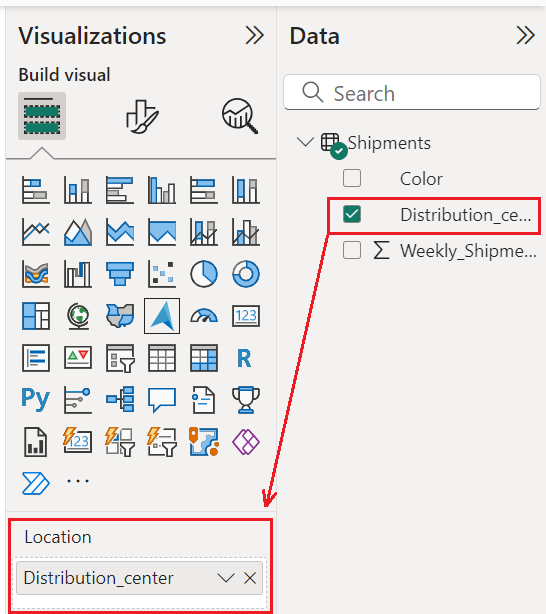
Task: Select the Q&A speech bubble visual
Action: tap(162, 399)
